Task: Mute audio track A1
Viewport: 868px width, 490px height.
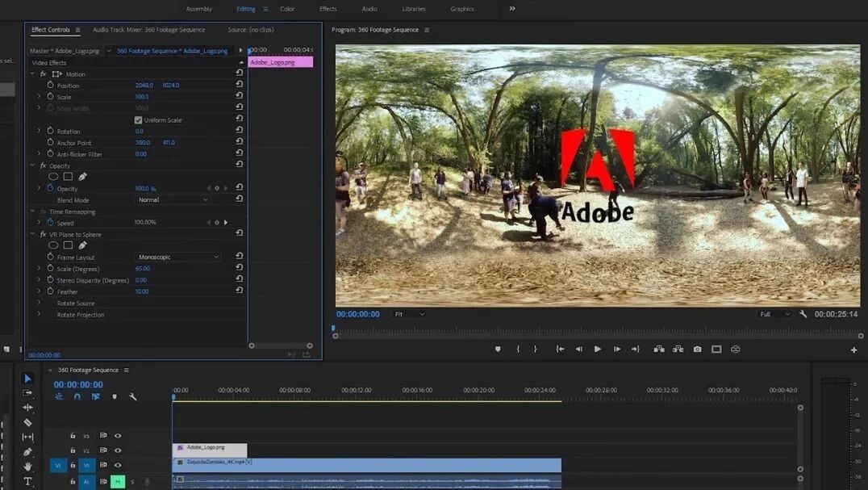Action: click(117, 482)
